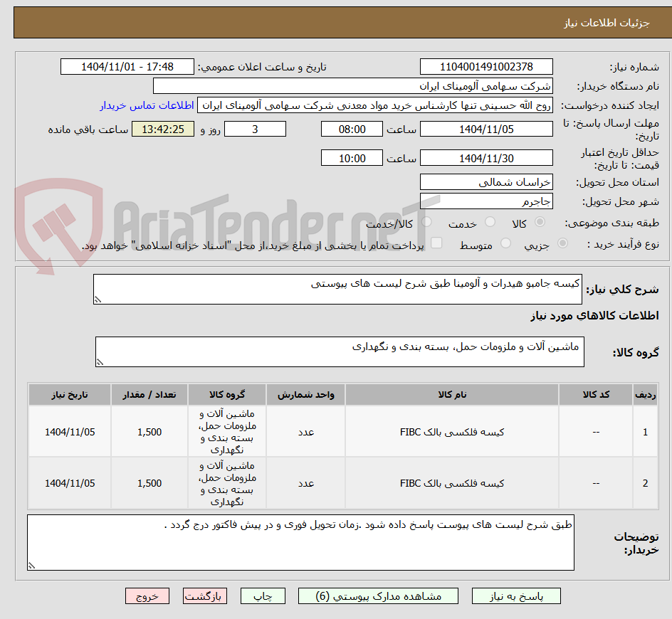Click the 'بازگشت' back button
Screen dimensions: 672x619
(x=205, y=596)
